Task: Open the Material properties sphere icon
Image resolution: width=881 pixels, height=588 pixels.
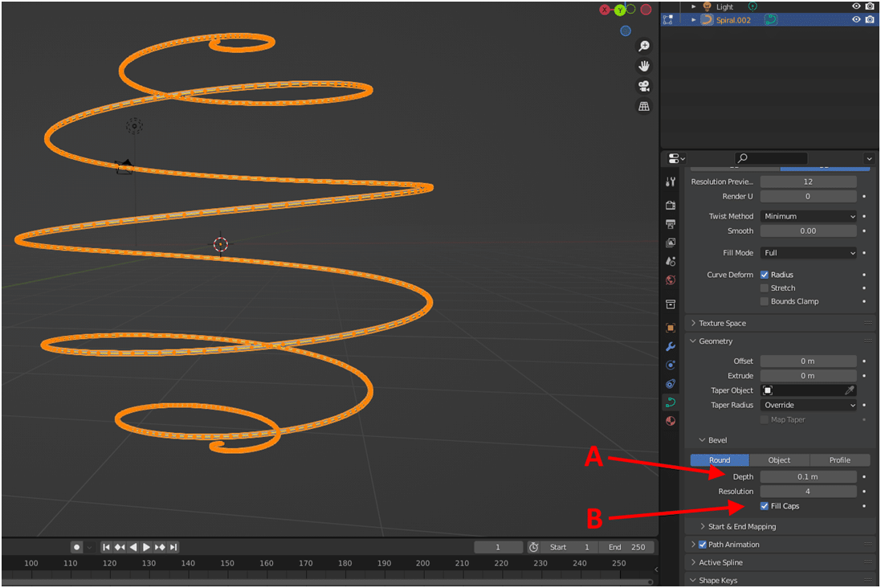Action: coord(671,421)
